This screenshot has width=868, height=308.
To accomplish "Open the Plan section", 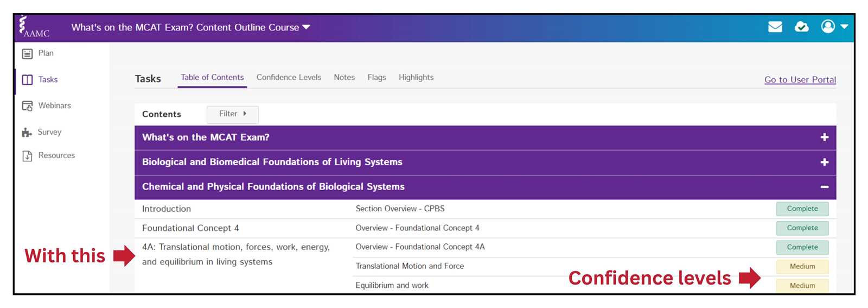I will pyautogui.click(x=46, y=53).
